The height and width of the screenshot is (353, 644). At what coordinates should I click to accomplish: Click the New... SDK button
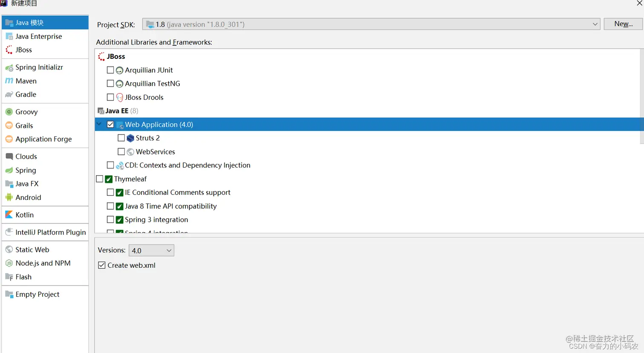coord(623,24)
